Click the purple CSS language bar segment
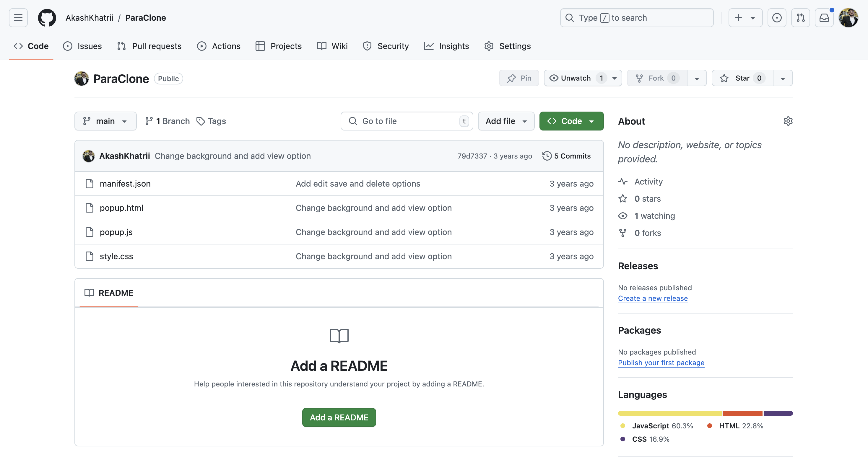The width and height of the screenshot is (868, 470). 778,413
